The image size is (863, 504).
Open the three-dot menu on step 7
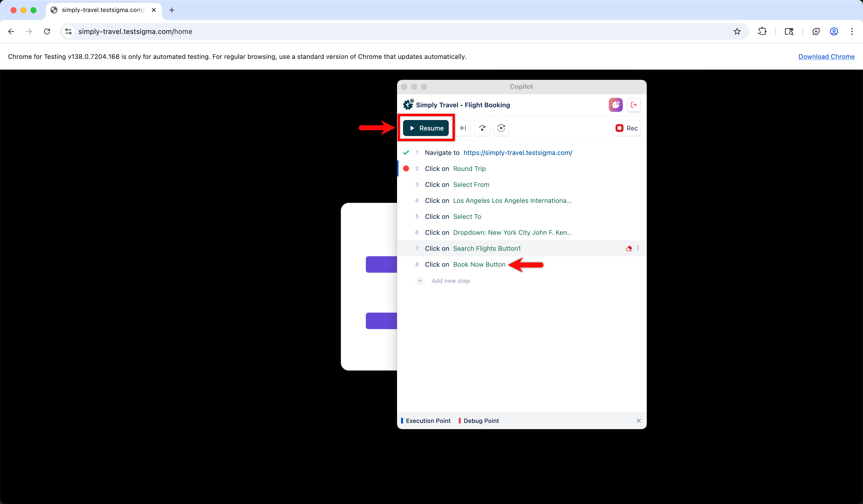pyautogui.click(x=638, y=248)
